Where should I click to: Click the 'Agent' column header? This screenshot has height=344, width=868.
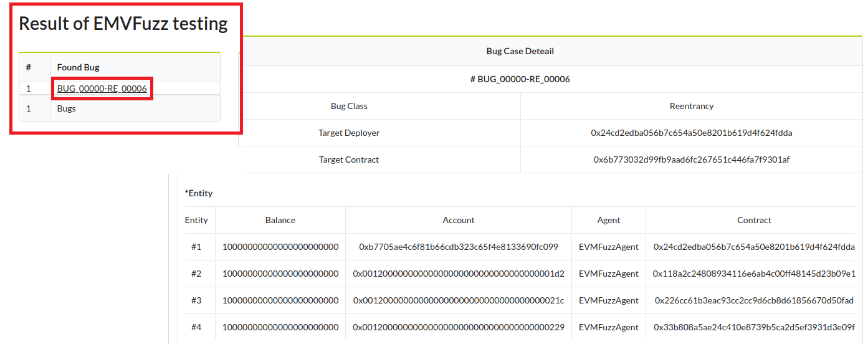click(x=608, y=220)
